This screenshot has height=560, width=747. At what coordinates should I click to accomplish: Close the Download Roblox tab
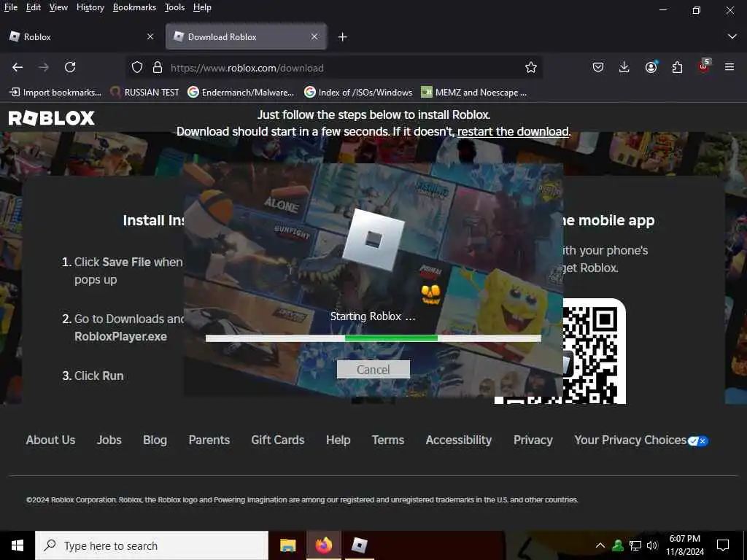coord(314,36)
